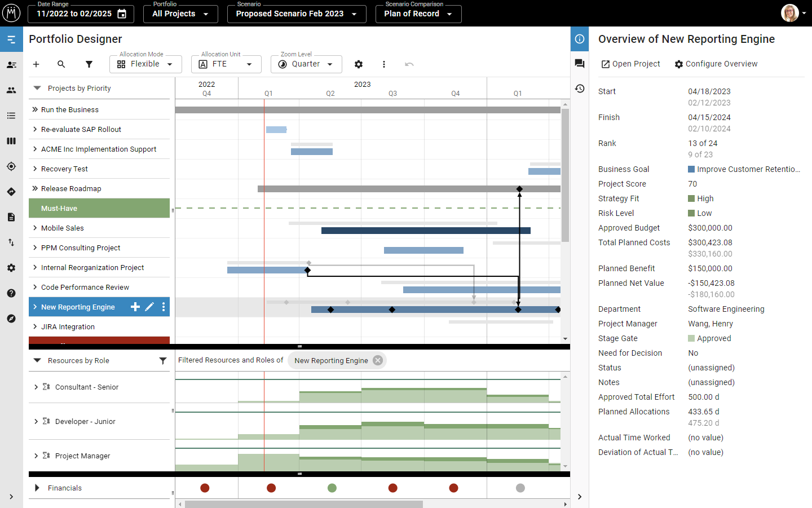Image resolution: width=812 pixels, height=508 pixels.
Task: Open the change history clock icon
Action: pyautogui.click(x=579, y=89)
